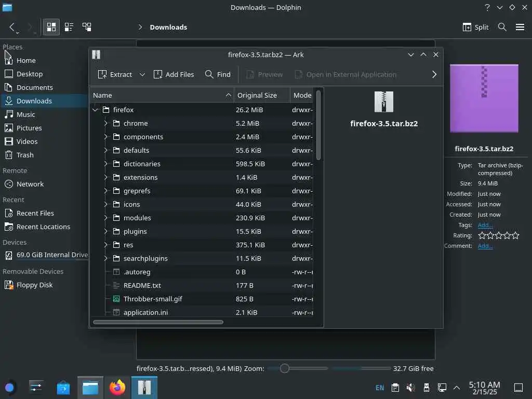
Task: Select the modules folder row
Action: (202, 218)
